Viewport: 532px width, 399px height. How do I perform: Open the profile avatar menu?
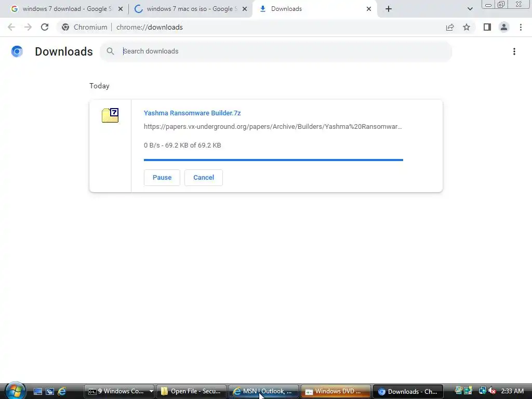(x=504, y=27)
